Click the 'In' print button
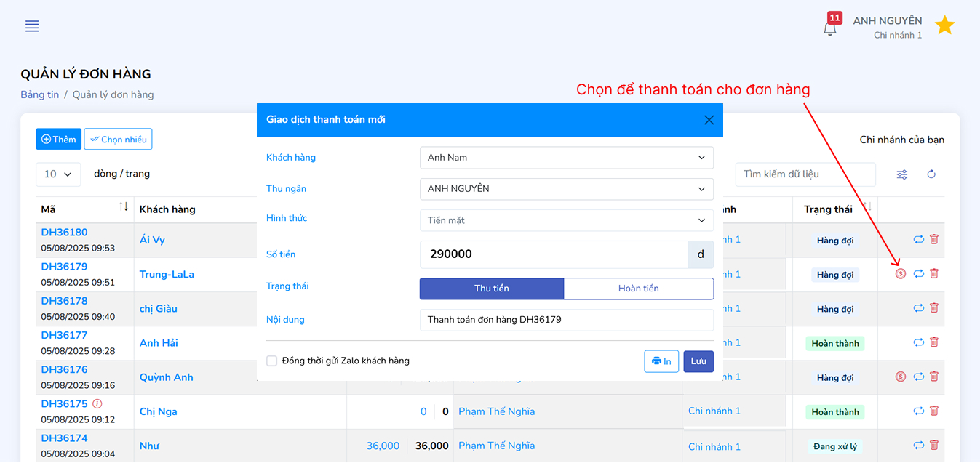The image size is (980, 463). pyautogui.click(x=661, y=361)
